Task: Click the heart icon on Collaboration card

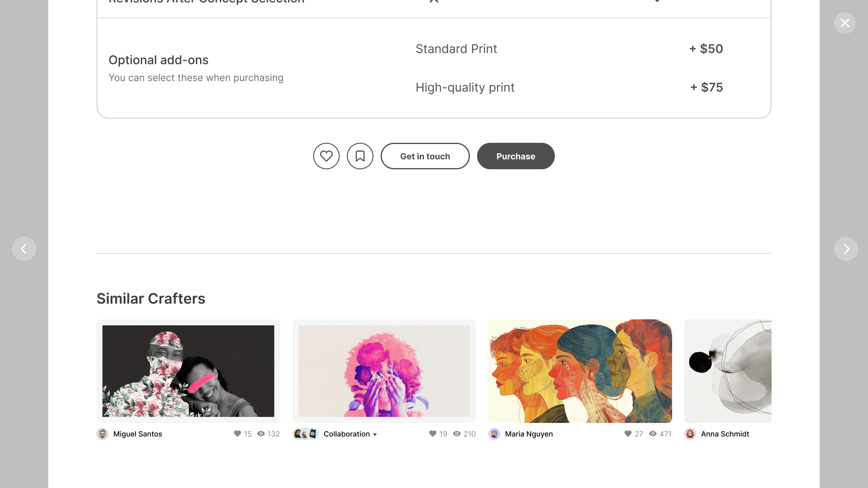Action: pos(433,434)
